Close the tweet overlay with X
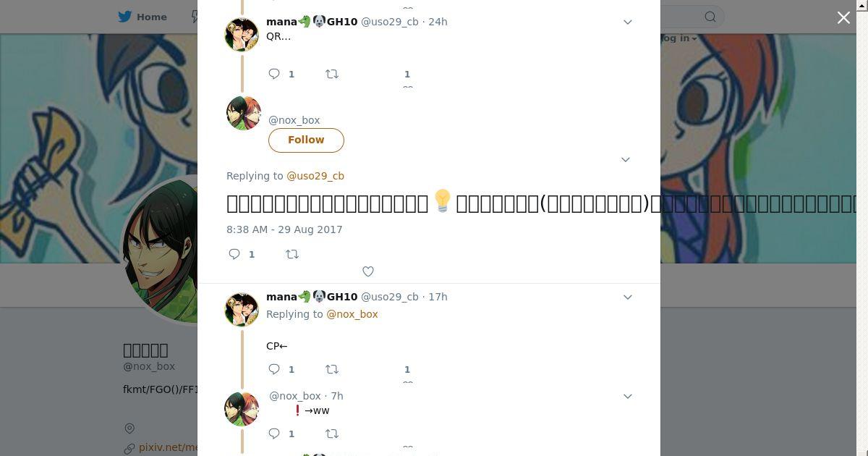The image size is (868, 456). pyautogui.click(x=843, y=17)
